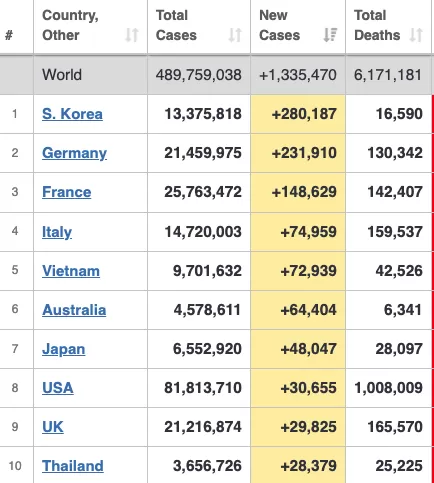Open the Australia country link

(x=74, y=310)
